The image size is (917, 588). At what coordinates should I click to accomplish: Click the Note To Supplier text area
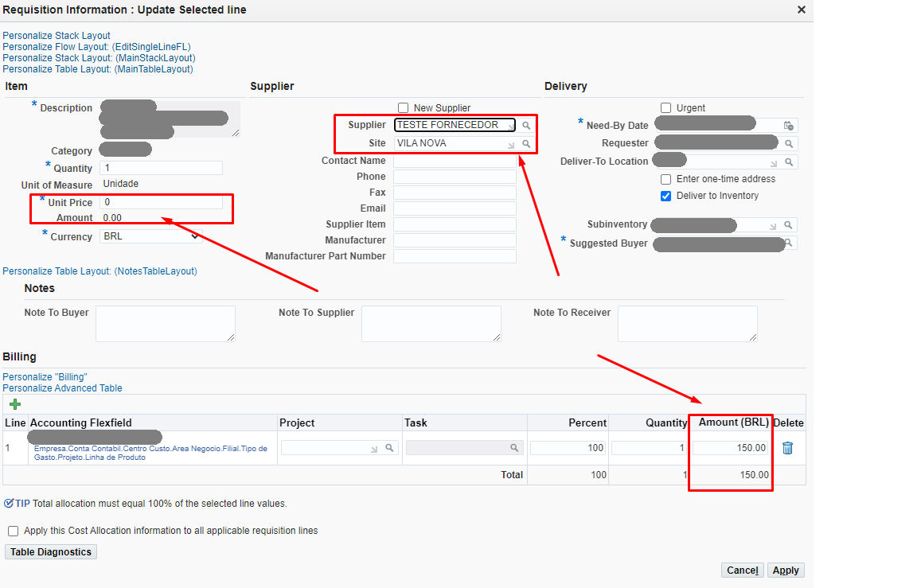(431, 324)
